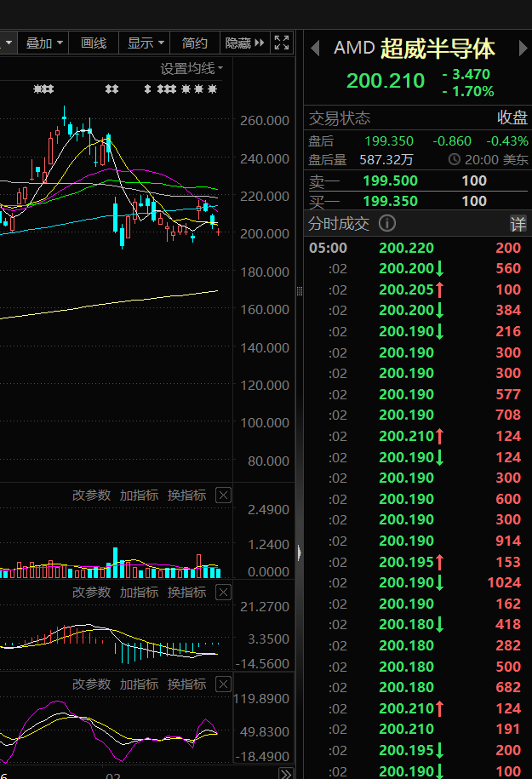Click 换指标 in the MACD panel

coord(186,592)
